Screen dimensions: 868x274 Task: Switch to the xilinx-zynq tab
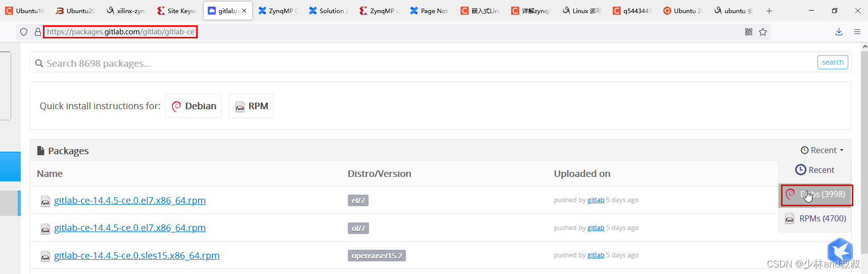pyautogui.click(x=126, y=11)
